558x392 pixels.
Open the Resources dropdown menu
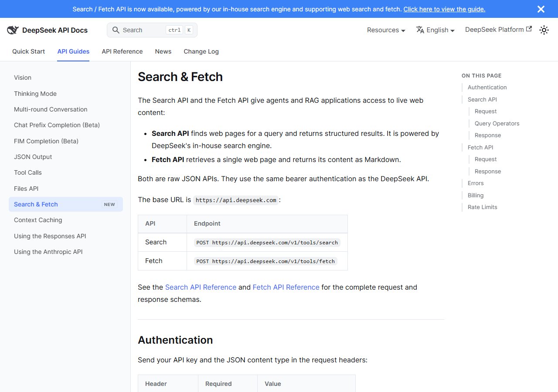[x=386, y=30]
